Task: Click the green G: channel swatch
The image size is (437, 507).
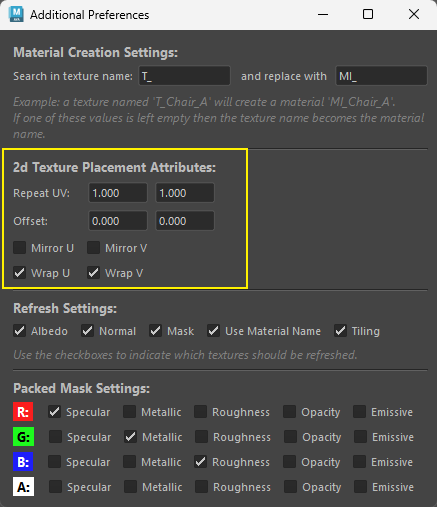Action: click(23, 437)
